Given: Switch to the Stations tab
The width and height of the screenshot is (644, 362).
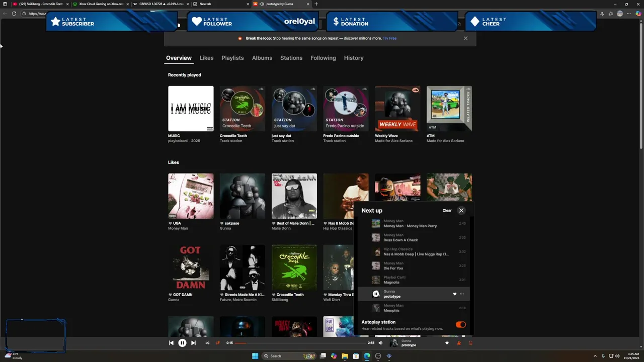Looking at the screenshot, I should coord(291,58).
